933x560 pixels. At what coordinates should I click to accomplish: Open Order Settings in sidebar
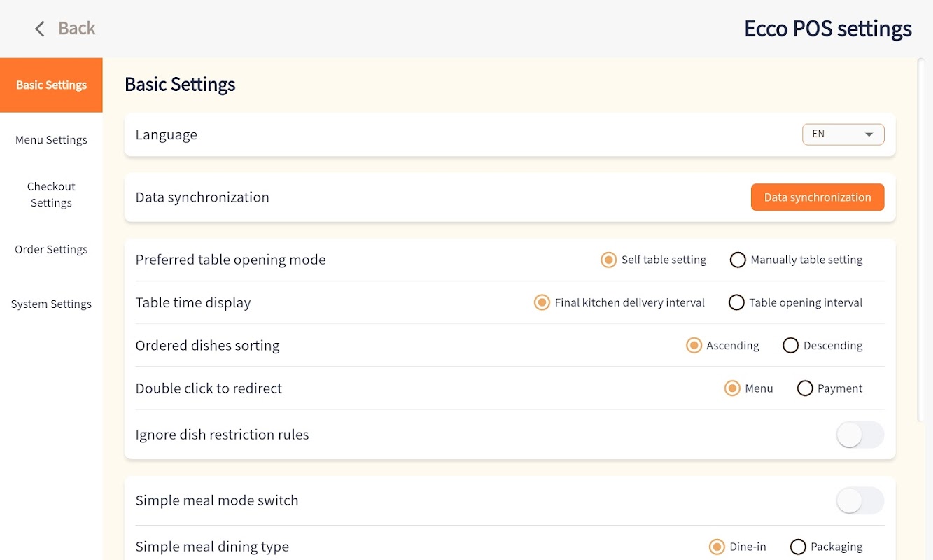[x=51, y=250]
